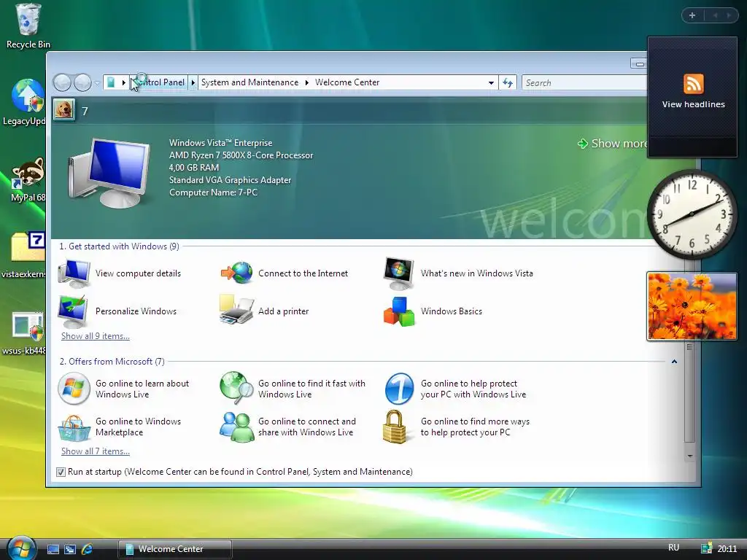The width and height of the screenshot is (747, 560).
Task: Click Show Desktop in Quick Launch
Action: point(53,549)
